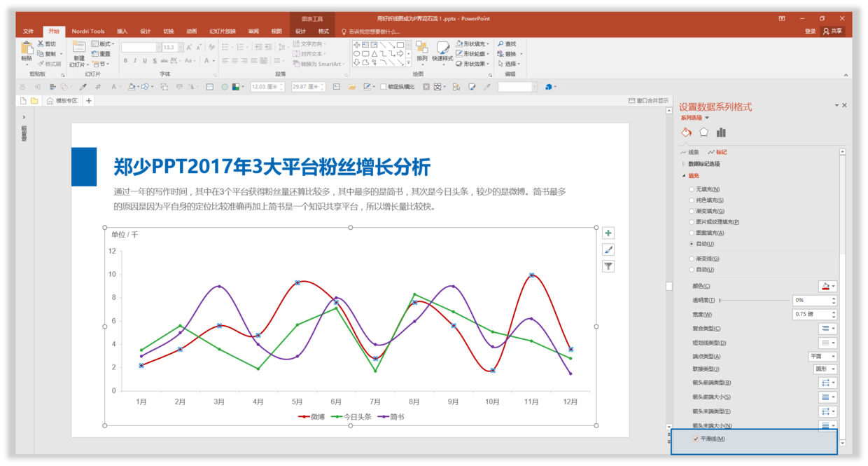Click the 剪切 (Cut) scissors icon
The image size is (868, 466).
click(x=41, y=44)
